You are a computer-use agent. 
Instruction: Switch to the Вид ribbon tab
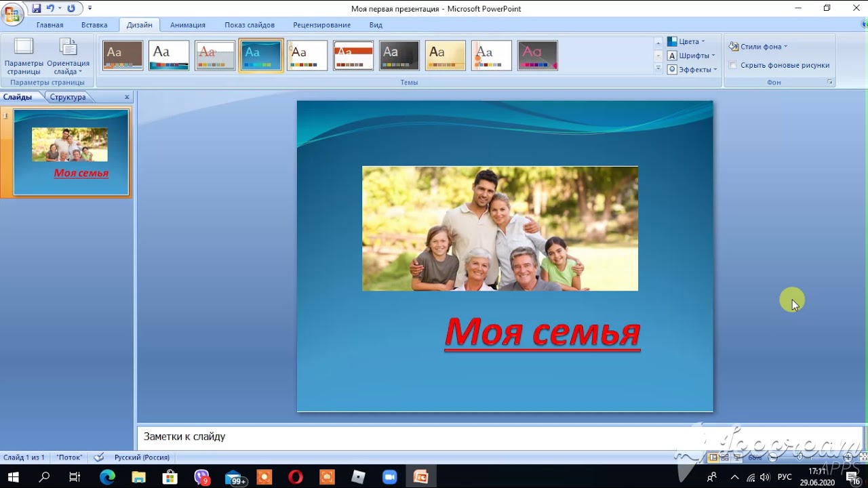[x=376, y=25]
